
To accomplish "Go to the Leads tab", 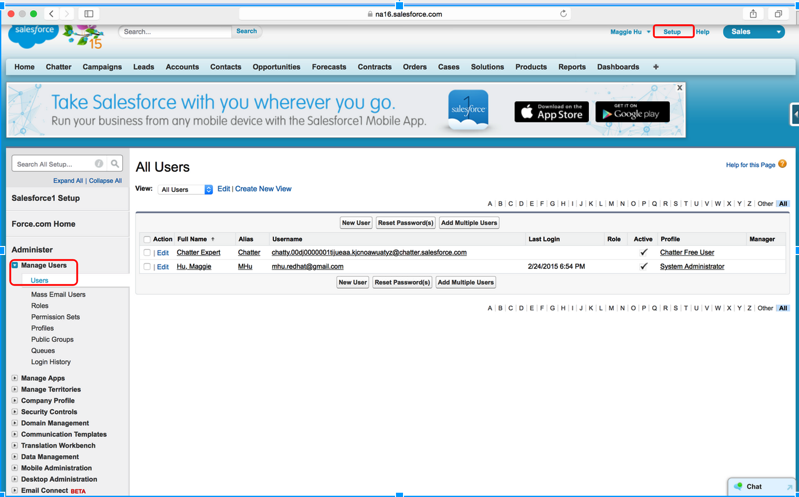I will click(x=144, y=67).
